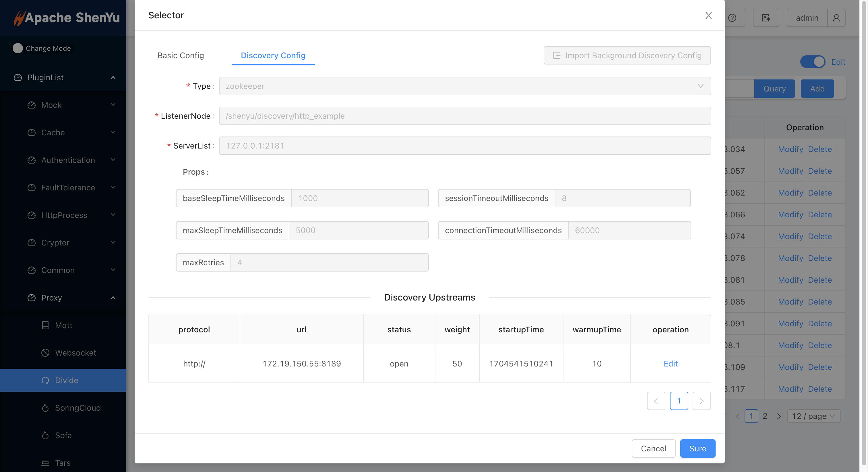Click the Apache ShenYu logo

67,17
